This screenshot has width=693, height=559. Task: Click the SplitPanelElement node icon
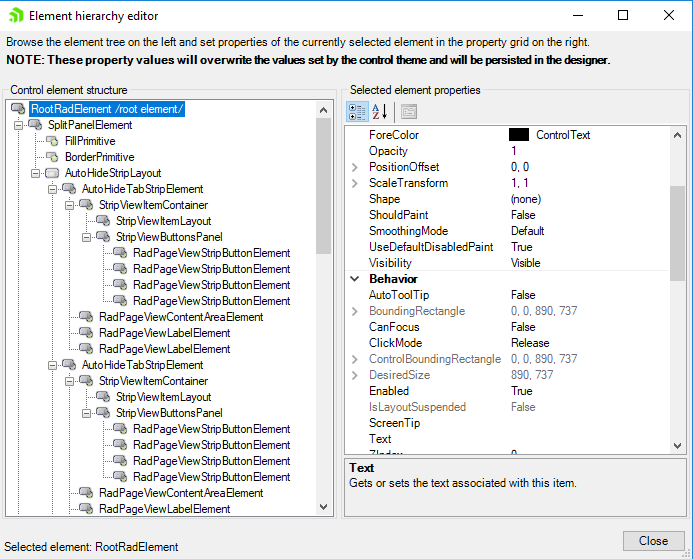coord(35,125)
